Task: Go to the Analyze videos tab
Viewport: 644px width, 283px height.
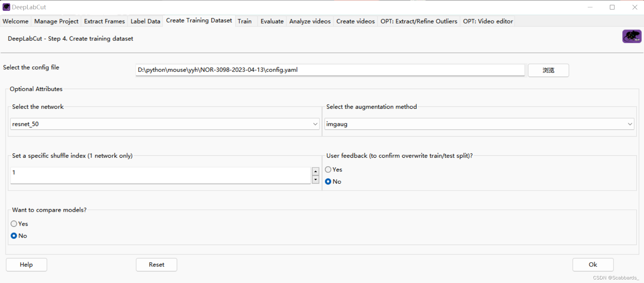Action: (x=310, y=21)
